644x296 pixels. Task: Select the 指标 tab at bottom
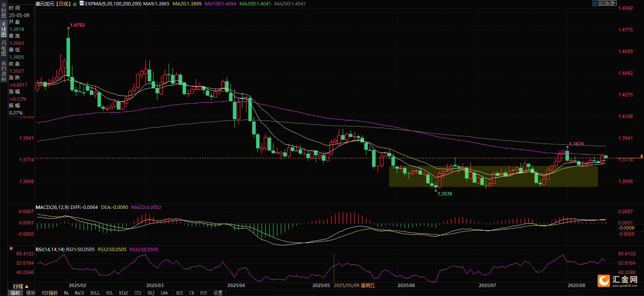(x=15, y=293)
